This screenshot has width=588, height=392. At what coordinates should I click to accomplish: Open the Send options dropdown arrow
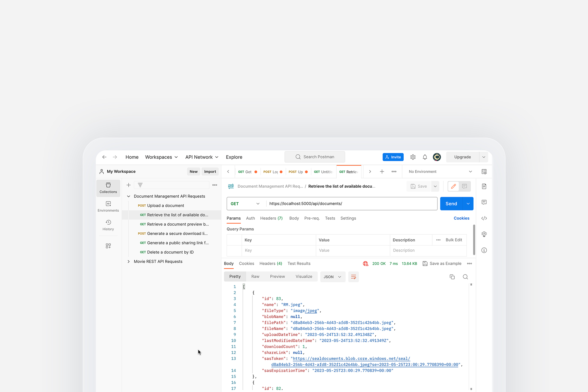[468, 204]
